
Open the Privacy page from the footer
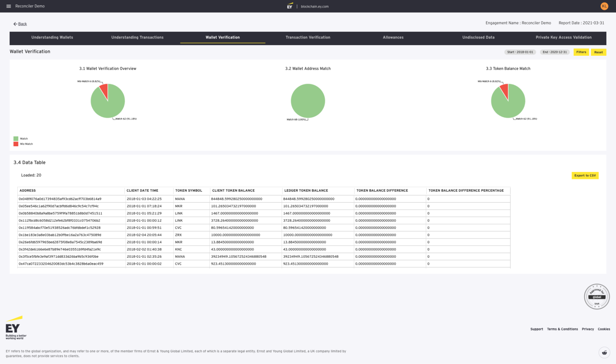pyautogui.click(x=588, y=329)
